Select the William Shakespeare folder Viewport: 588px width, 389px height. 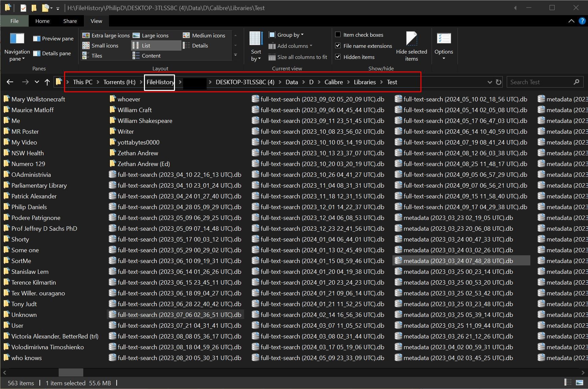coord(141,121)
